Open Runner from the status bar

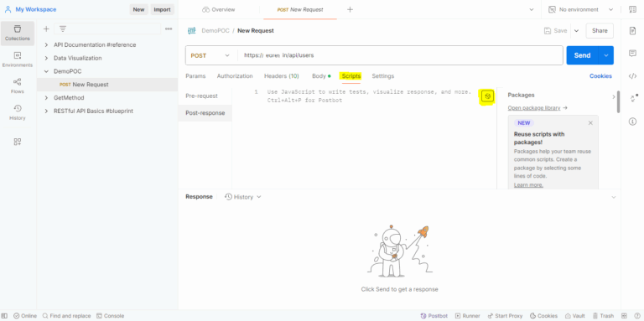[467, 316]
